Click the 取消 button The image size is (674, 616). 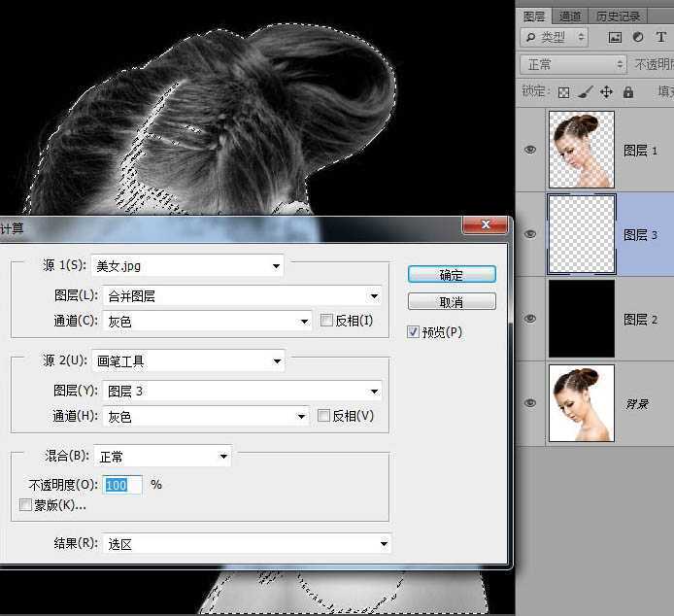point(452,302)
